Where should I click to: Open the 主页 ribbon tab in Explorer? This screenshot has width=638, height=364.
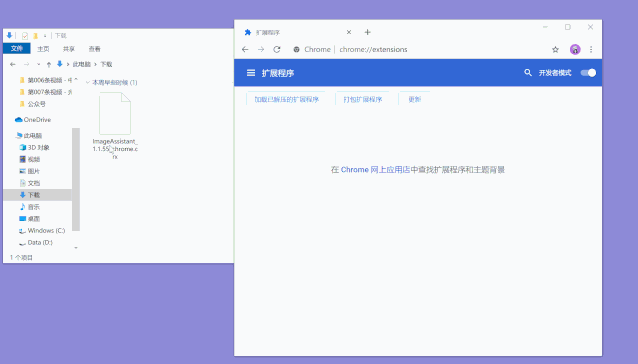[43, 49]
